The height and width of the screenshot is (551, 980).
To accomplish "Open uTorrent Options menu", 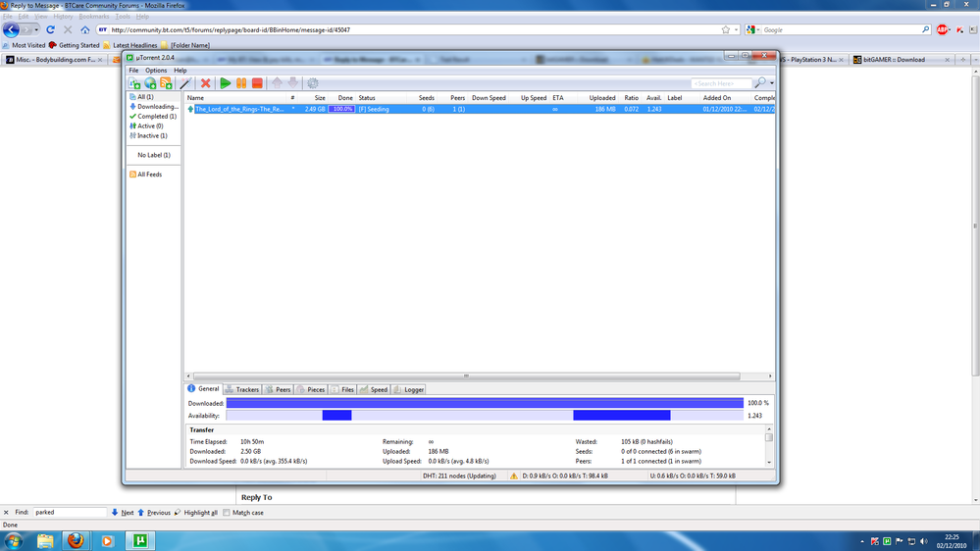I will coord(156,71).
